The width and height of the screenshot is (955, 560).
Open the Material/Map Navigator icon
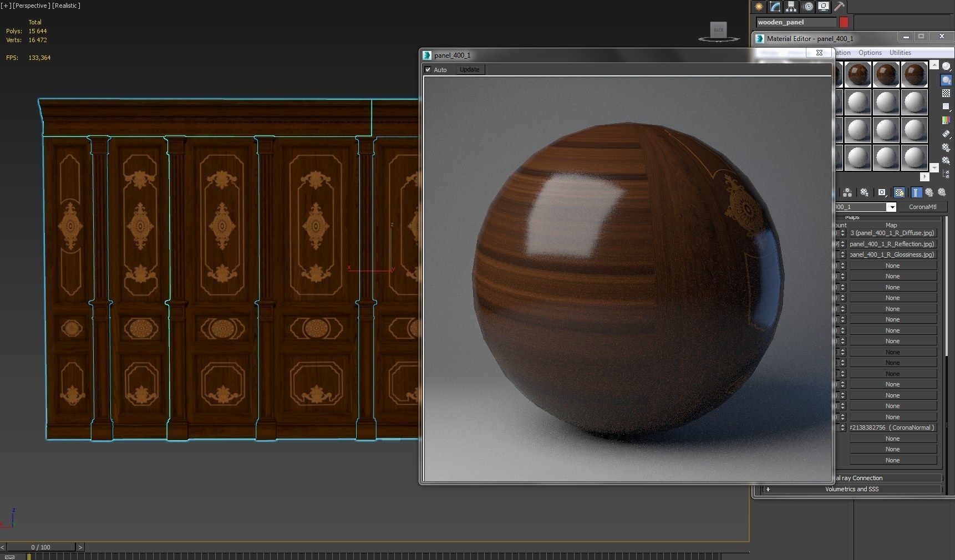(946, 174)
